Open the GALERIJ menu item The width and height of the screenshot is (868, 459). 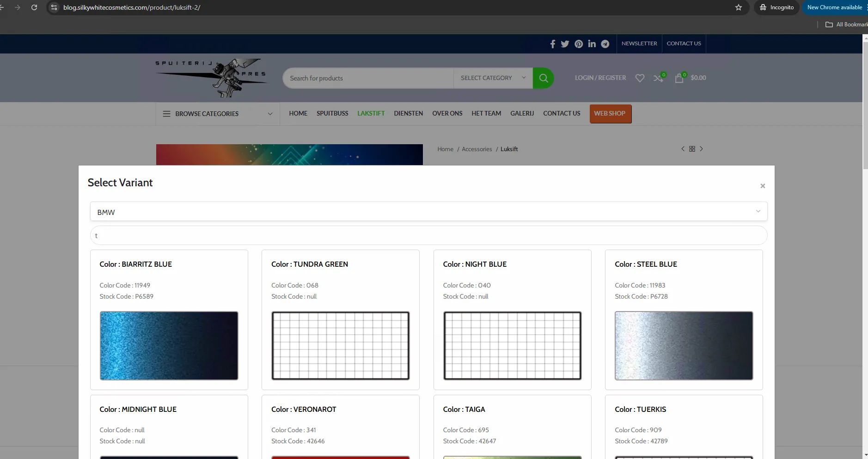522,113
